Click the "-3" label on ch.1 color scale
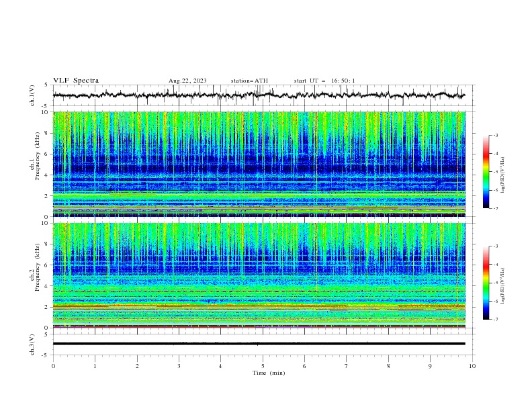 pyautogui.click(x=495, y=135)
